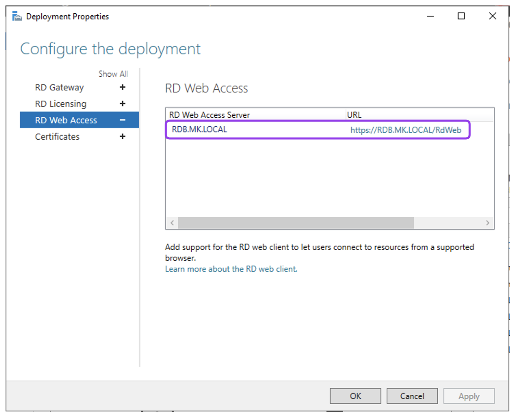Maximize the Deployment Properties window
The image size is (515, 420).
click(x=461, y=16)
